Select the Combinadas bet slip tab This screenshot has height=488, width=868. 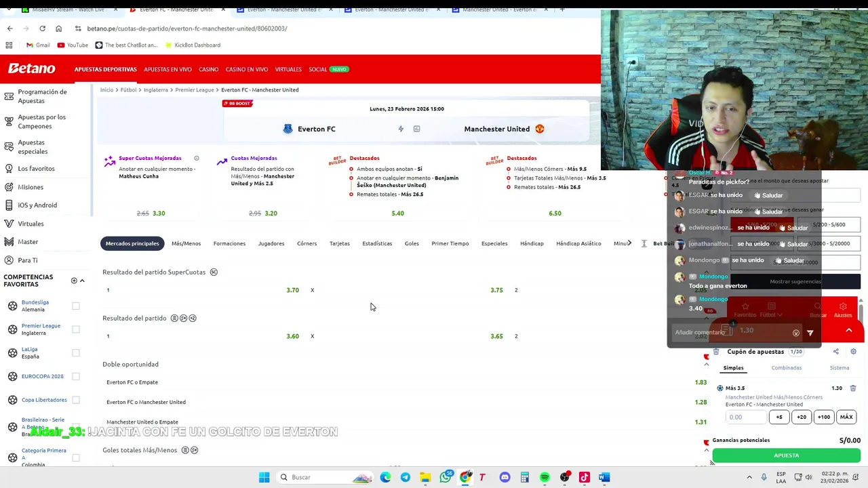[x=786, y=368]
